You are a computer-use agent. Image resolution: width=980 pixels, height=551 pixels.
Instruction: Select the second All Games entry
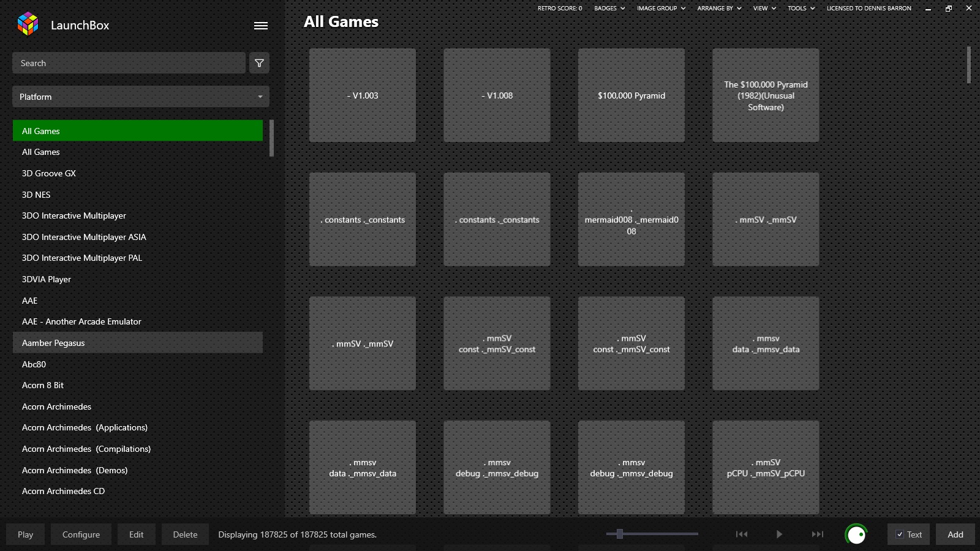pos(138,152)
